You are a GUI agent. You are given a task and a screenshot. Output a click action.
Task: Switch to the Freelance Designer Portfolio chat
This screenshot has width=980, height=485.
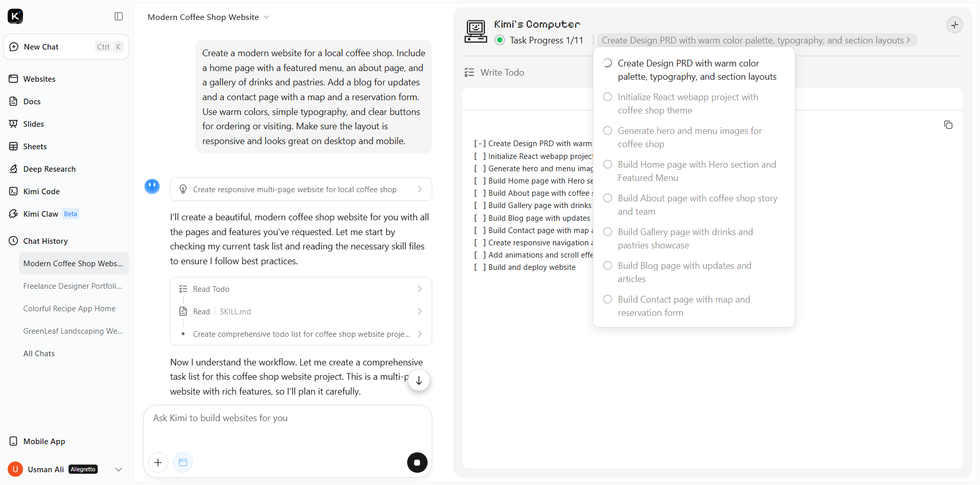point(73,286)
